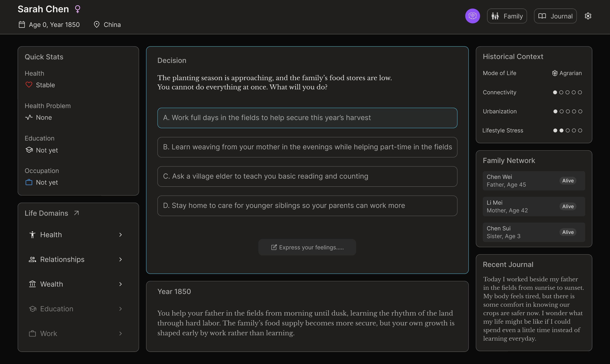Open Education life domain
This screenshot has width=610, height=364.
(x=76, y=309)
